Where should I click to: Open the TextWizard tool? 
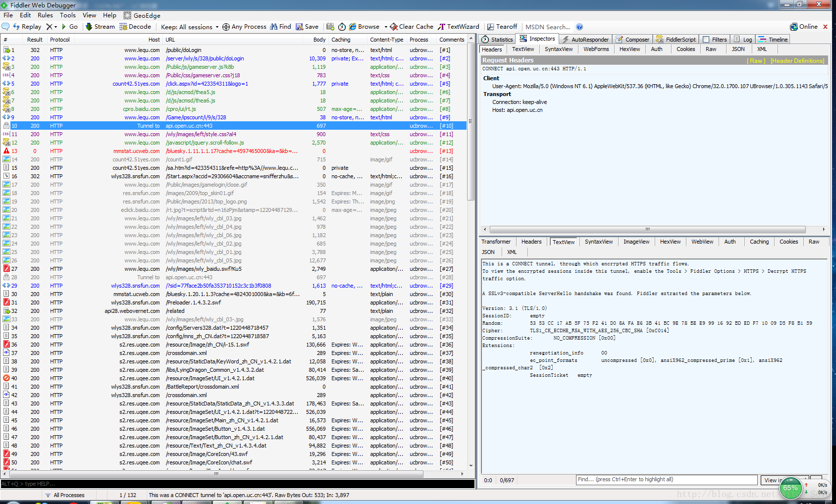458,27
